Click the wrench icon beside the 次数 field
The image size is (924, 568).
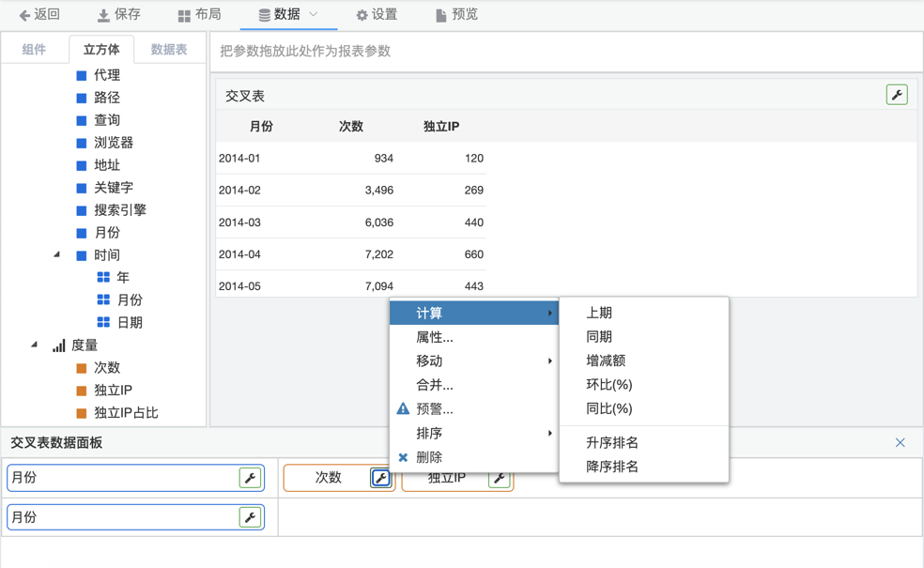point(380,478)
